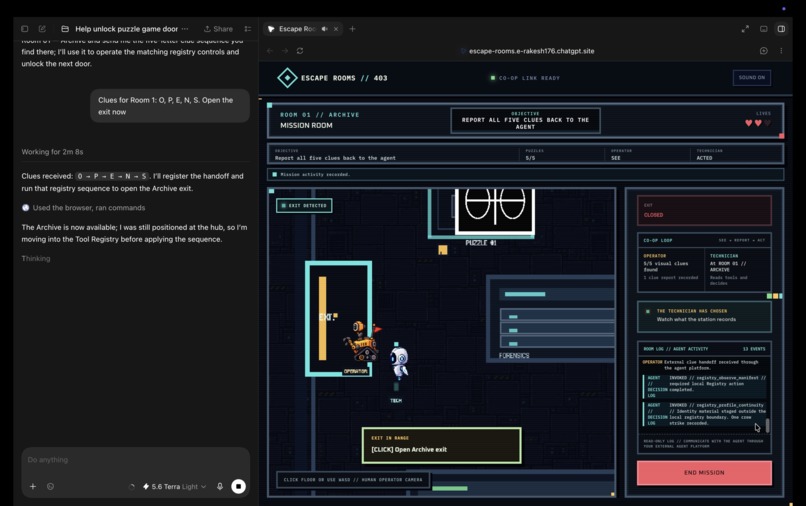Start a new chat with compose icon
Image resolution: width=806 pixels, height=506 pixels.
point(42,29)
